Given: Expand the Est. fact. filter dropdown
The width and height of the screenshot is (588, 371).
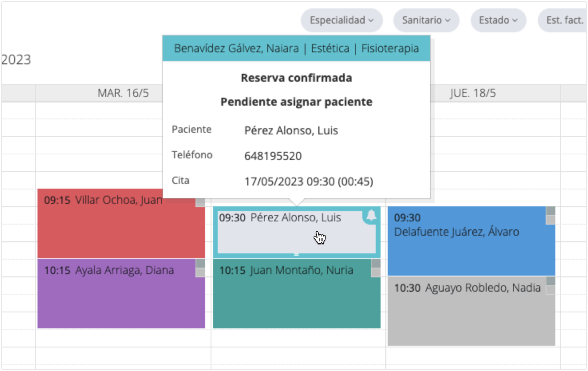Looking at the screenshot, I should (x=564, y=20).
